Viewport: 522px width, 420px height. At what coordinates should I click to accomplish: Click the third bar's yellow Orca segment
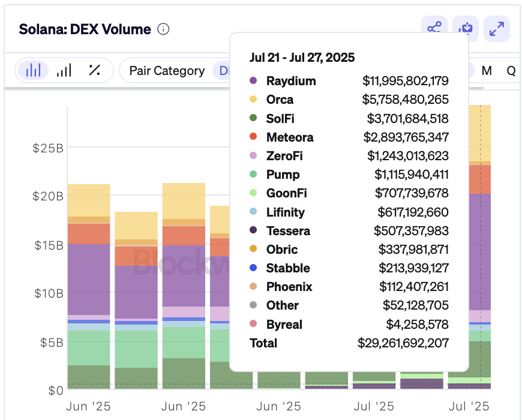pyautogui.click(x=184, y=201)
